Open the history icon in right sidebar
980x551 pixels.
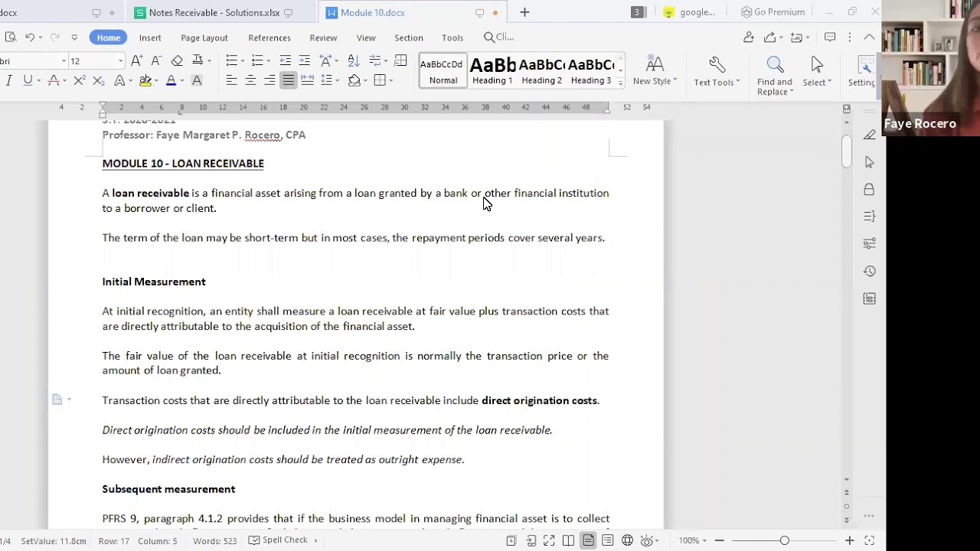click(x=869, y=271)
